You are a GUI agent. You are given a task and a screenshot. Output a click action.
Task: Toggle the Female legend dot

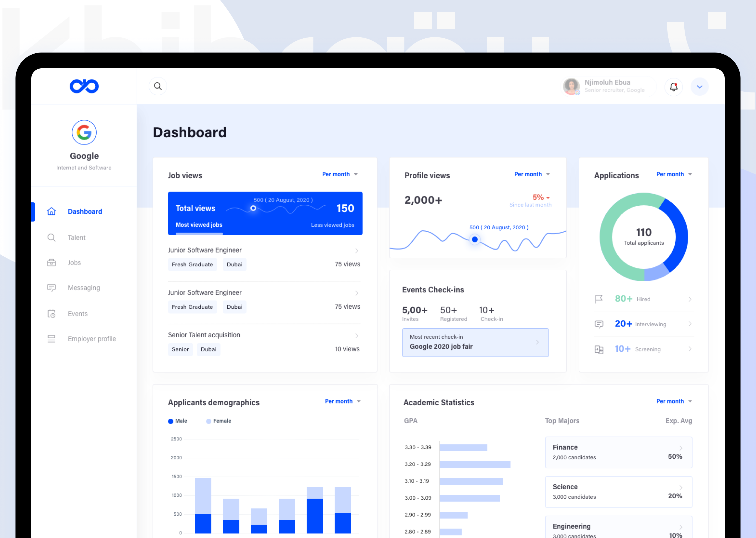(x=208, y=421)
